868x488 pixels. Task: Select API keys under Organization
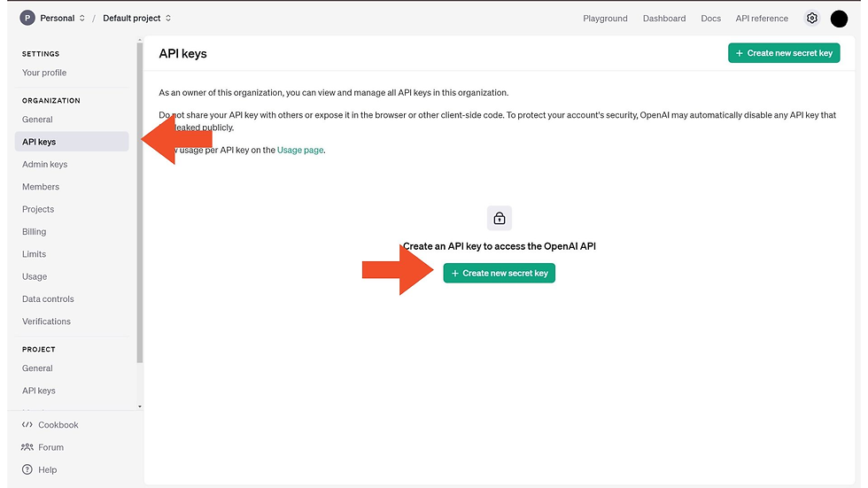(72, 142)
